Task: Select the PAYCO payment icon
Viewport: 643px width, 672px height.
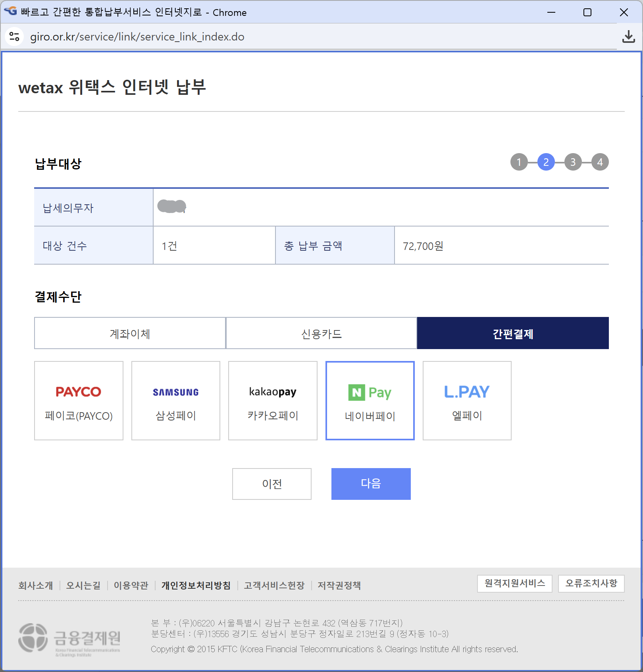Action: (x=78, y=400)
